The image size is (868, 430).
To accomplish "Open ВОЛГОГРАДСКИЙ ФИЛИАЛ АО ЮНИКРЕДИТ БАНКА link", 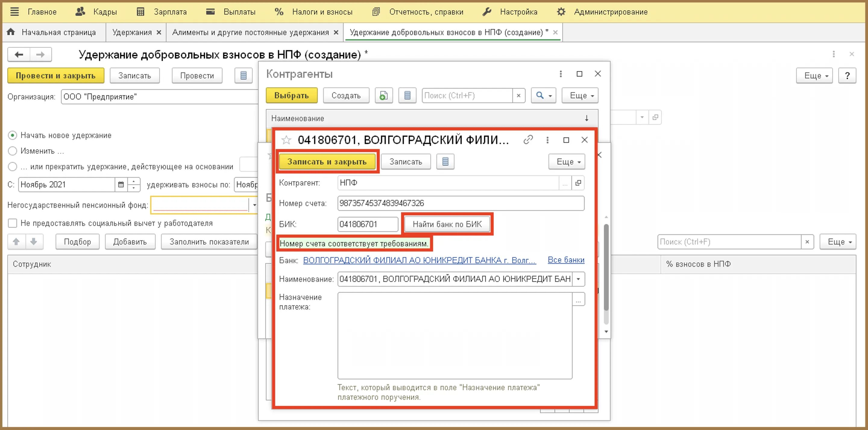I will click(x=420, y=260).
